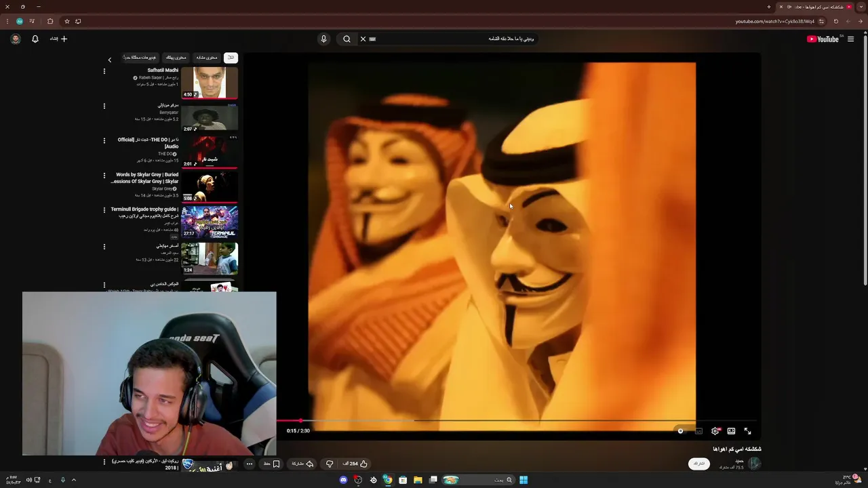868x488 pixels.
Task: Reload the page in the browser
Action: click(835, 21)
